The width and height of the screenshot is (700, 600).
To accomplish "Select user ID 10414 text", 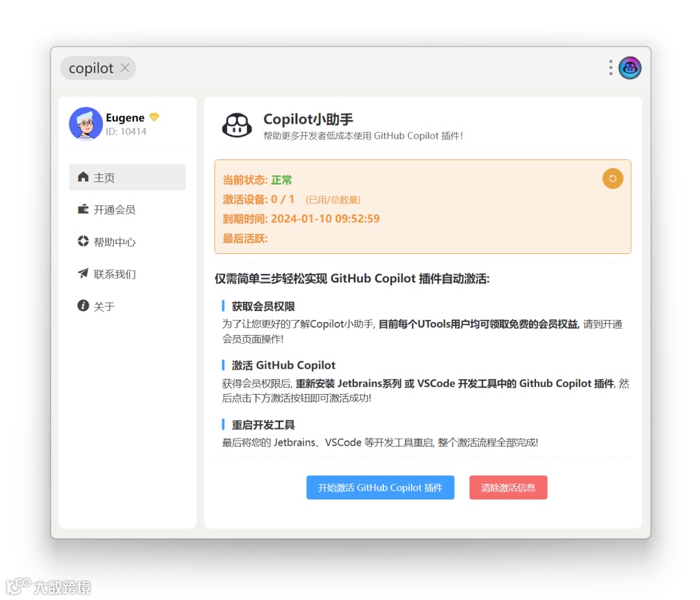I will click(126, 132).
